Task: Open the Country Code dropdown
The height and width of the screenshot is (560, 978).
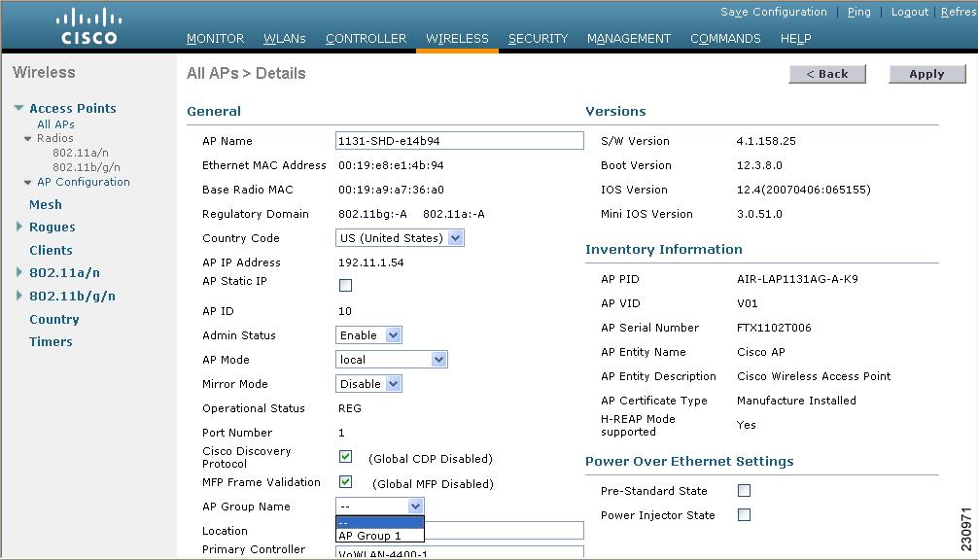Action: coord(454,237)
